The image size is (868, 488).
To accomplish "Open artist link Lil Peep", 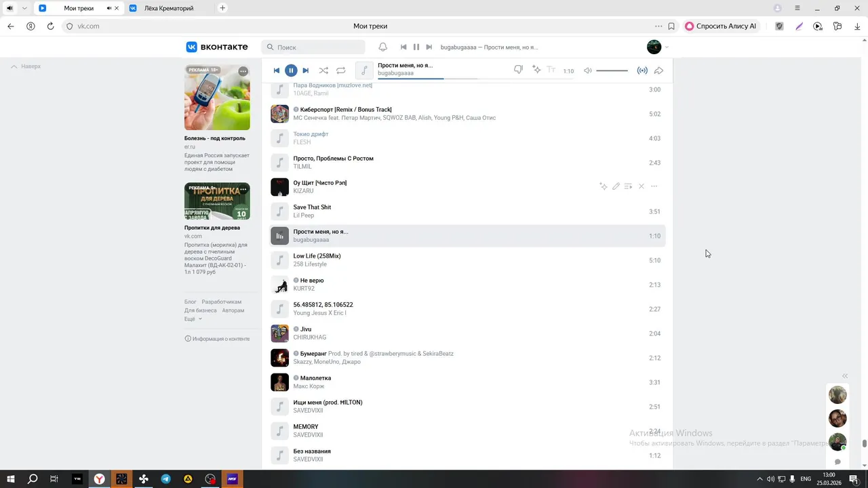I will coord(304,216).
